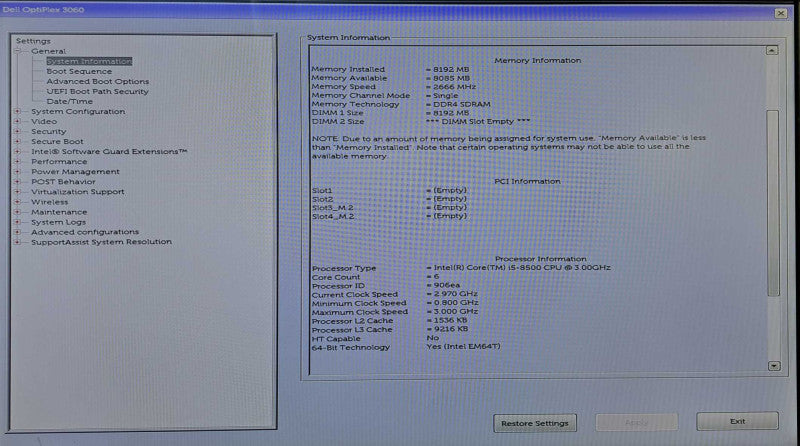This screenshot has height=446, width=800.
Task: Click the 64-Bit Technology Intel EM64T value
Action: tap(464, 346)
